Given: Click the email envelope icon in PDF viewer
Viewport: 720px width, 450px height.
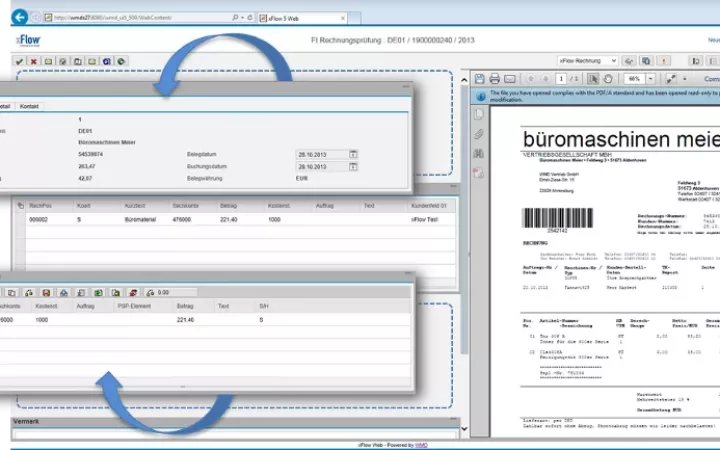Looking at the screenshot, I should tap(510, 79).
